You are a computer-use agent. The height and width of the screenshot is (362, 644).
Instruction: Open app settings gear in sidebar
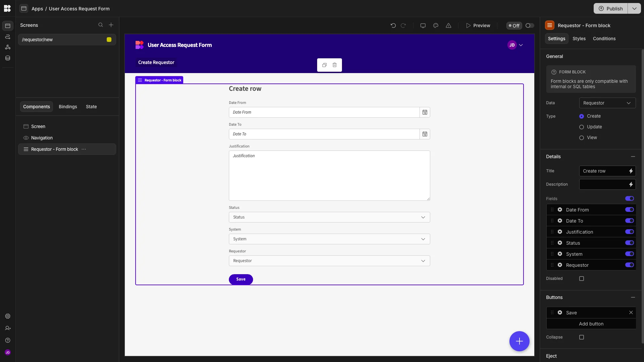click(8, 316)
